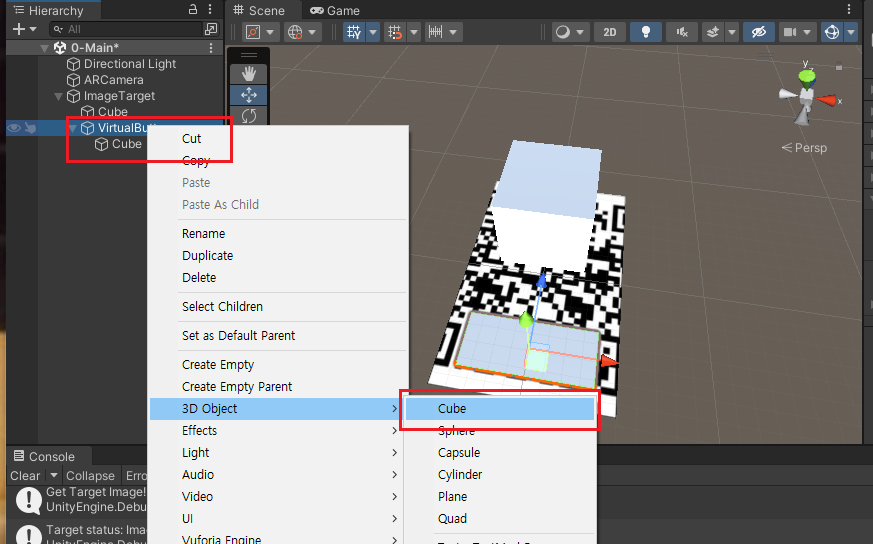This screenshot has height=544, width=873.
Task: Open the Light submenu
Action: coord(277,453)
